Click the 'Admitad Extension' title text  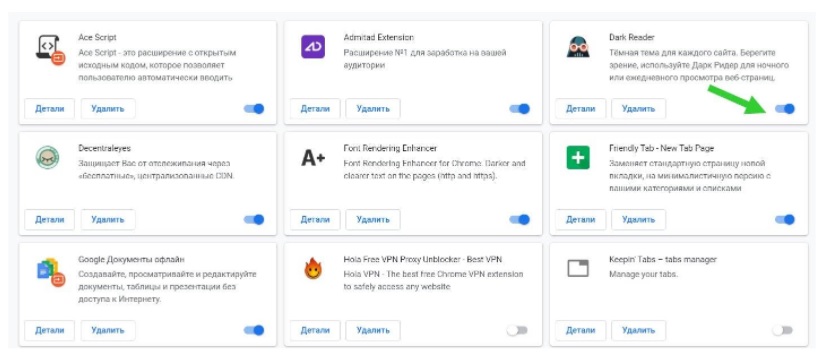(378, 38)
